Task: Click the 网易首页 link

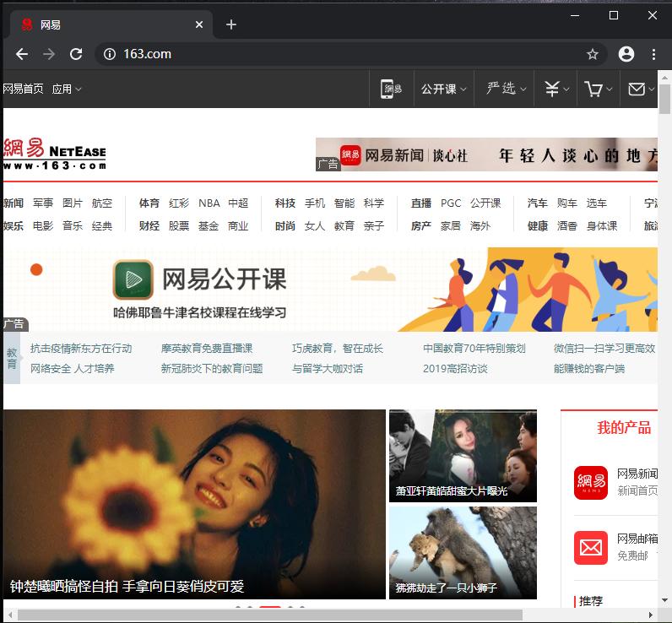Action: tap(23, 89)
